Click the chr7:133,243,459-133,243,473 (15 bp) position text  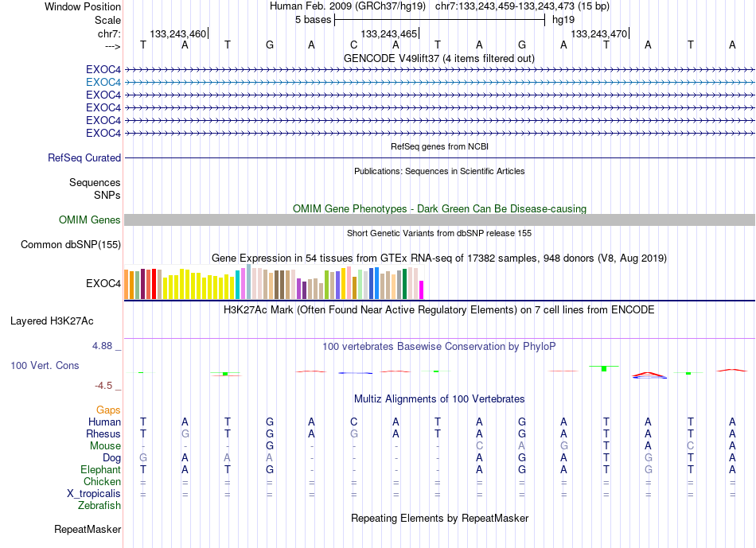pyautogui.click(x=522, y=6)
